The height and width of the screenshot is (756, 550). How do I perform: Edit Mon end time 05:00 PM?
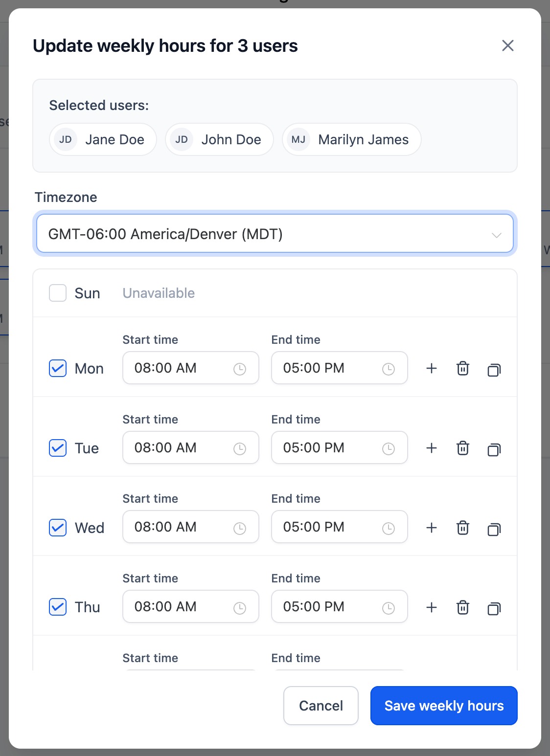click(x=340, y=368)
